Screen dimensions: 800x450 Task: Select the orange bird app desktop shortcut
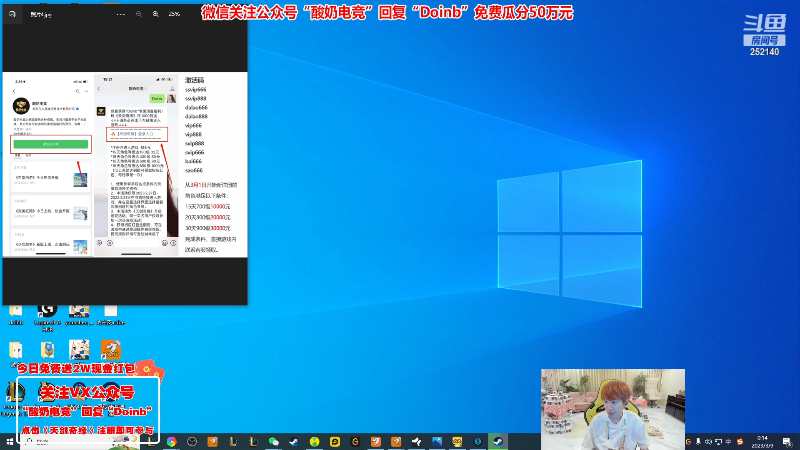point(111,350)
